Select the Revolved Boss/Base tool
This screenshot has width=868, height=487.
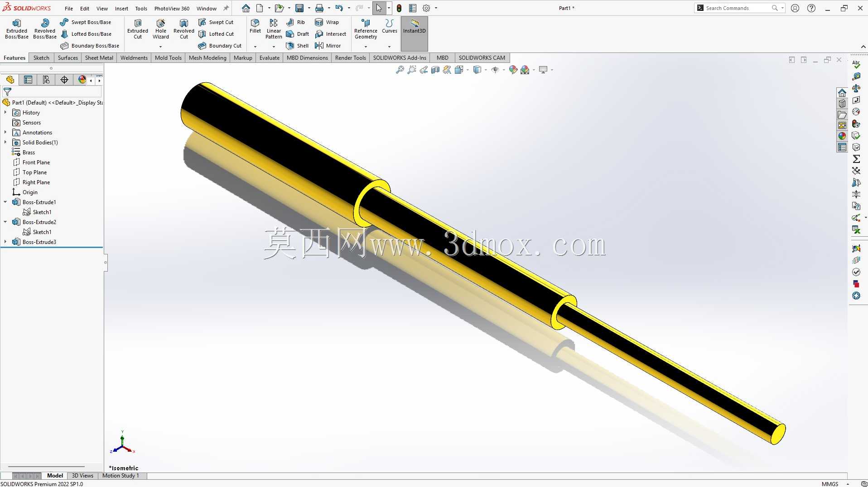click(45, 29)
